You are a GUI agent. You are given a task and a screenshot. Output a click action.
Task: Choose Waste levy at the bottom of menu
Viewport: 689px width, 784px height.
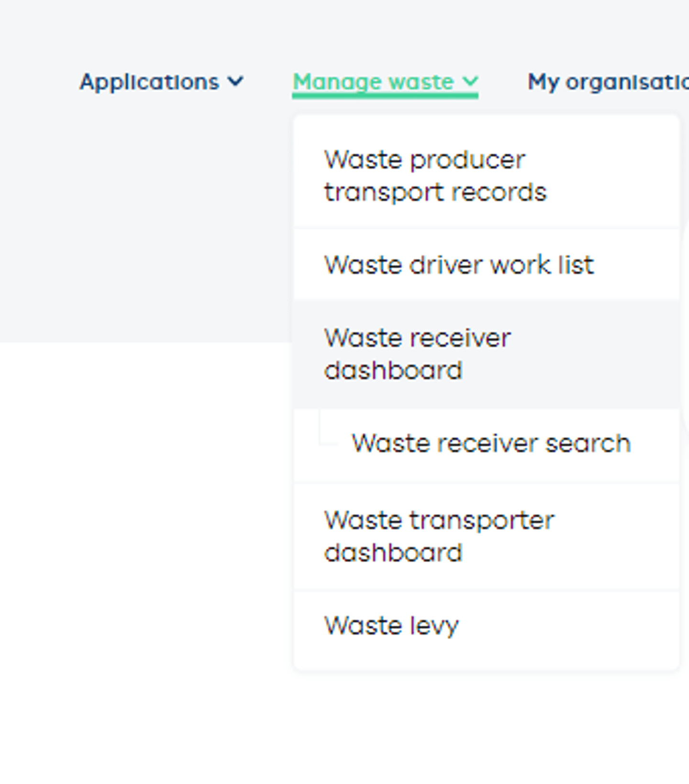click(391, 624)
